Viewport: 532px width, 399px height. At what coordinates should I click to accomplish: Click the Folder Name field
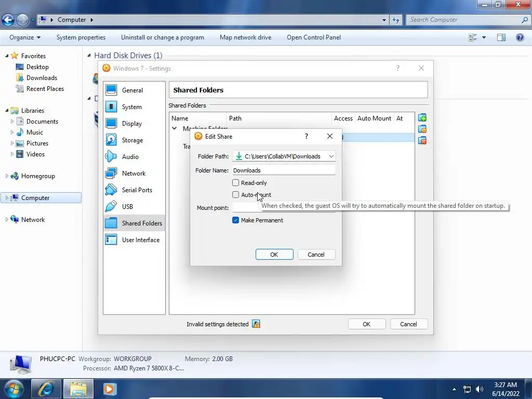pos(284,170)
